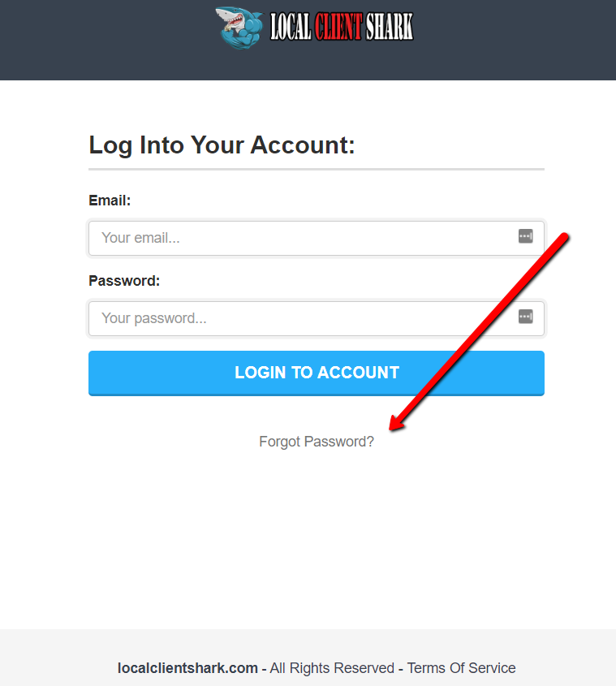Click the Password: field label

pyautogui.click(x=124, y=280)
